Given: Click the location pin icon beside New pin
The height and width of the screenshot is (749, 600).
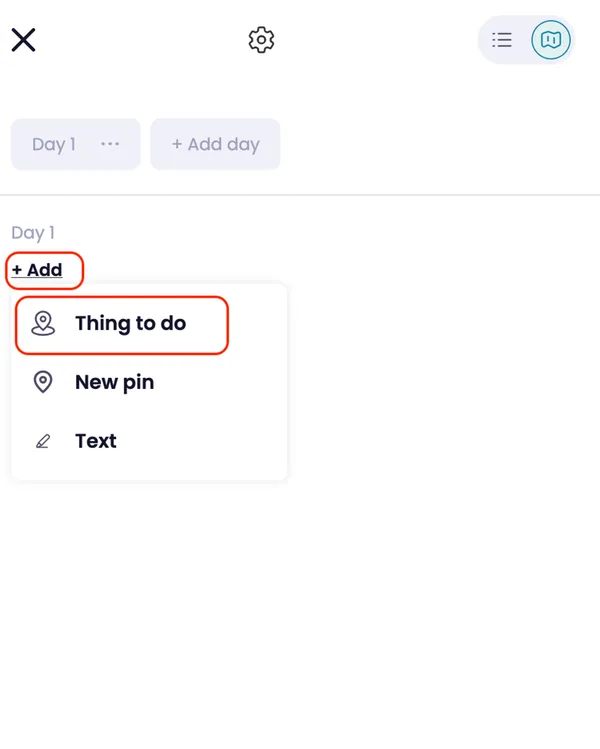Looking at the screenshot, I should [43, 382].
